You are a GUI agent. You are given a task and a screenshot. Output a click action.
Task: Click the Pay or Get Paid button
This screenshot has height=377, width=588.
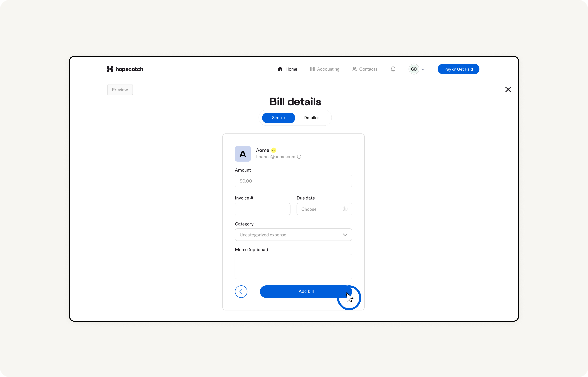click(458, 69)
